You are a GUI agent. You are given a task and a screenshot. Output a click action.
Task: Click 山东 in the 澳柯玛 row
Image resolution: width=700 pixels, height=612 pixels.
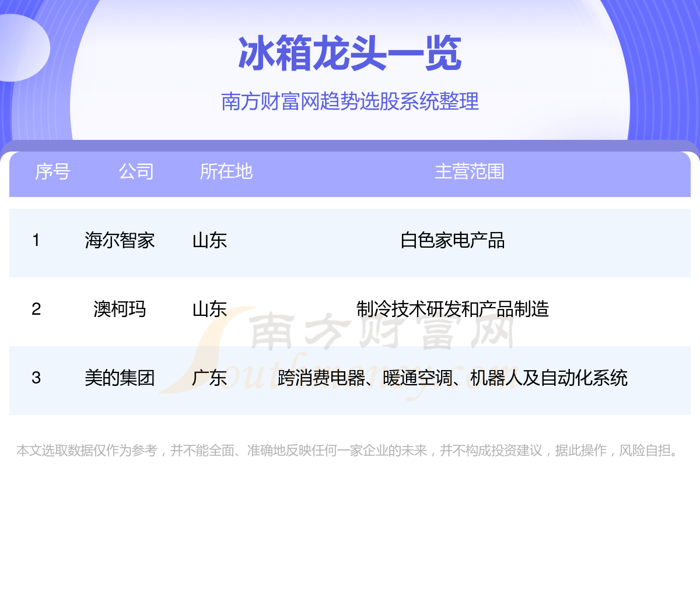pyautogui.click(x=209, y=309)
